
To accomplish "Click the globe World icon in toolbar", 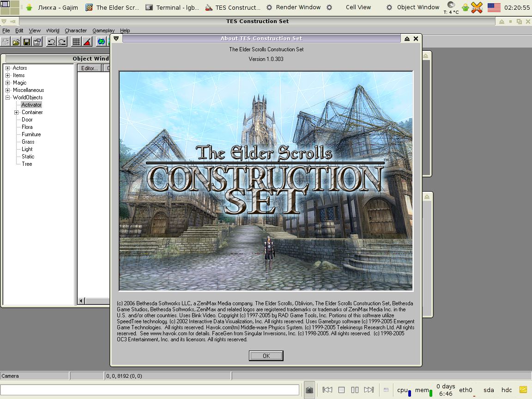I will coord(101,42).
